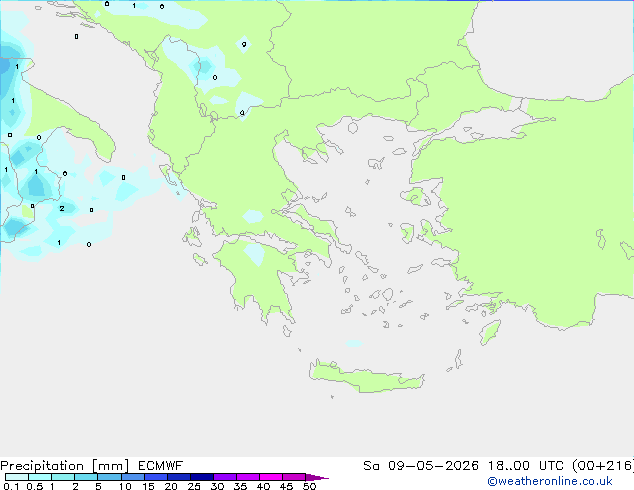Click the purple arrow end of legend scale
634x490 pixels.
pos(317,477)
